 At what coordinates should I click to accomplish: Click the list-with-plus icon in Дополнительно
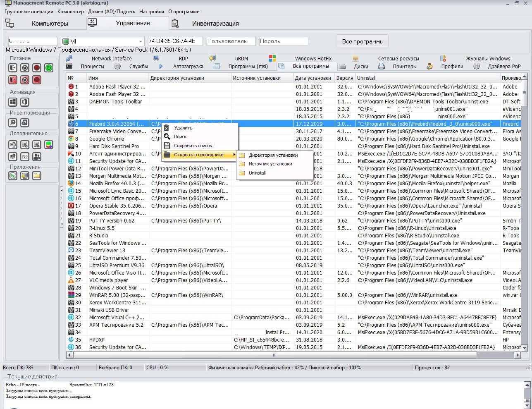click(25, 145)
